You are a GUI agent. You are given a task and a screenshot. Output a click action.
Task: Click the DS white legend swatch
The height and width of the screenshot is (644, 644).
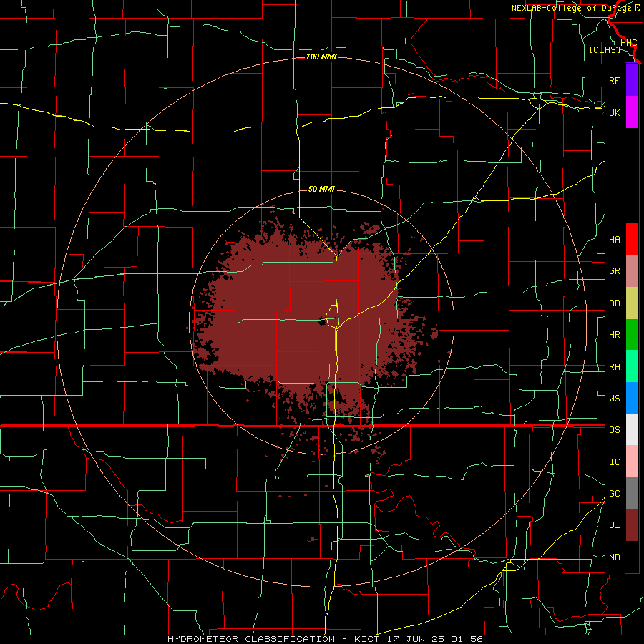(632, 429)
